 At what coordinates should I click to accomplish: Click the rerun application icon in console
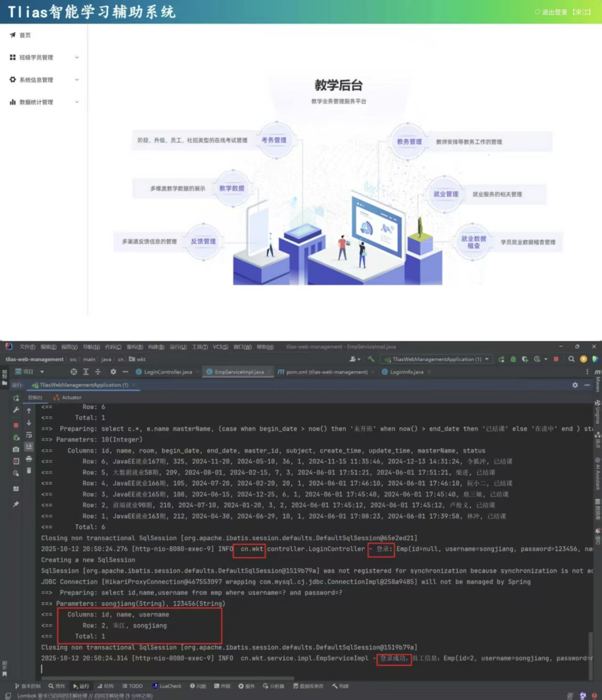pos(16,398)
